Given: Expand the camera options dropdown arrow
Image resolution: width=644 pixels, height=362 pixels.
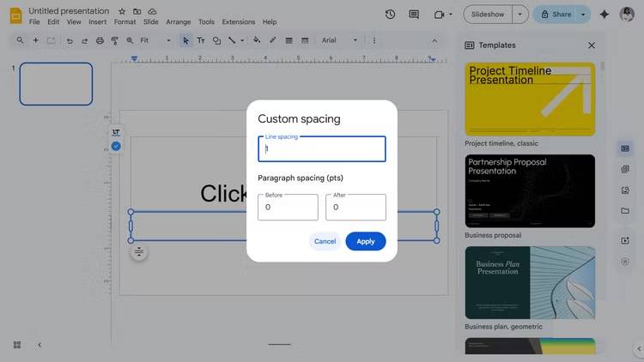Looking at the screenshot, I should pos(451,15).
